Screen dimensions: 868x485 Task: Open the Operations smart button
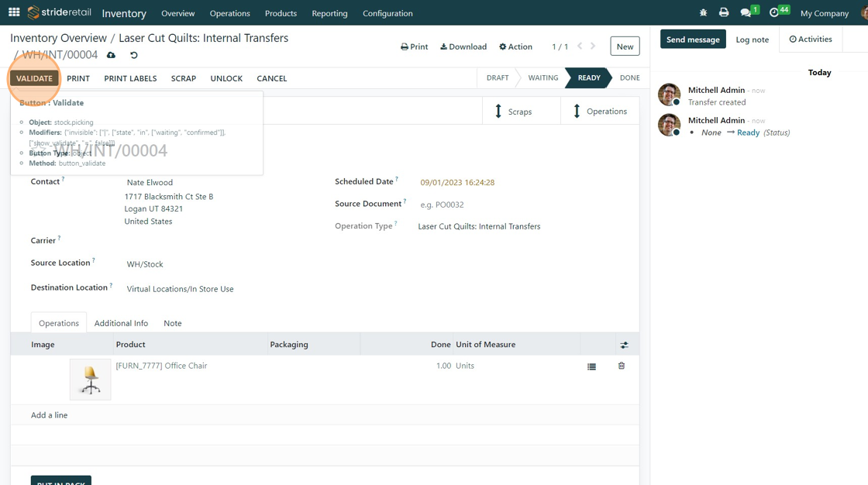[x=600, y=112]
